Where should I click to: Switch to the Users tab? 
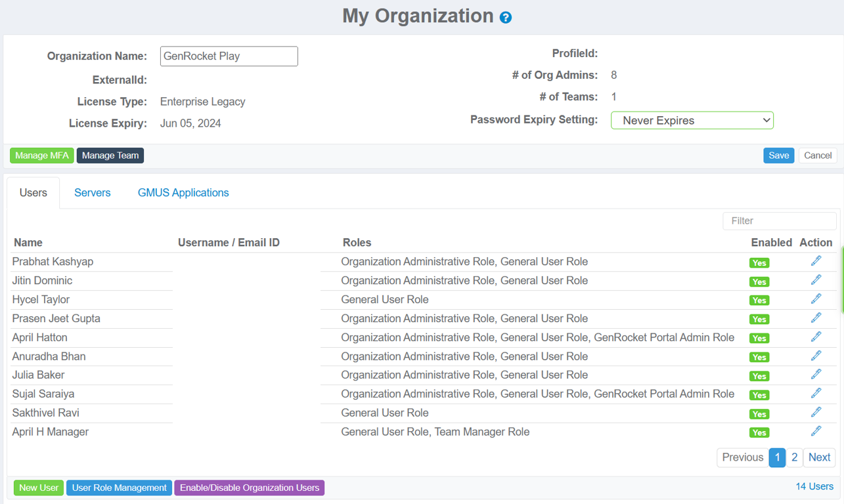(x=33, y=193)
